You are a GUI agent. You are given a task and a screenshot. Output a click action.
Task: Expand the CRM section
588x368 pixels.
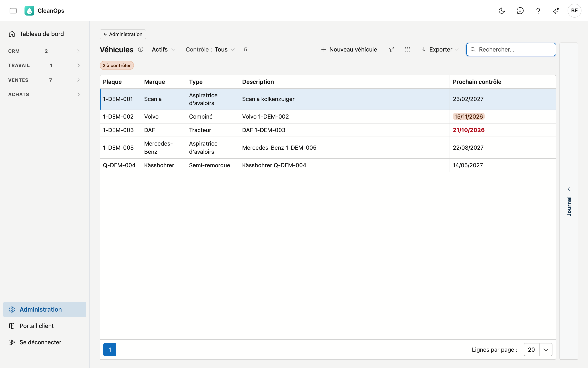coord(45,51)
